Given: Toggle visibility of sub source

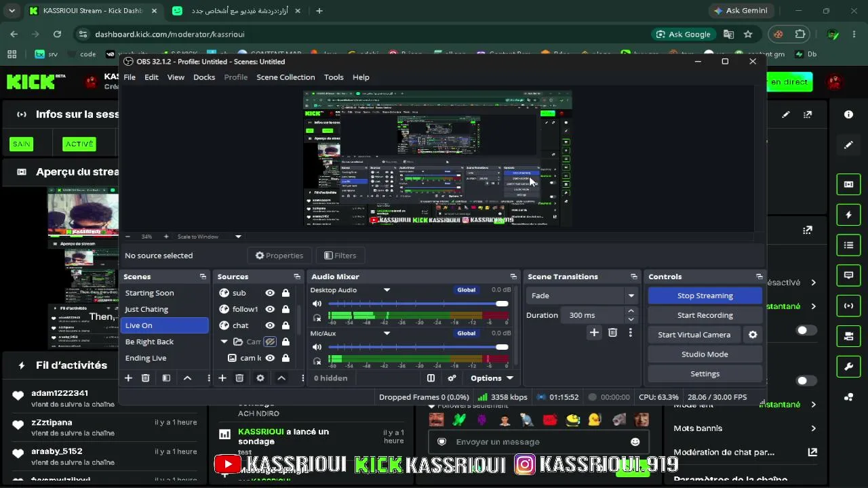Looking at the screenshot, I should pyautogui.click(x=270, y=293).
